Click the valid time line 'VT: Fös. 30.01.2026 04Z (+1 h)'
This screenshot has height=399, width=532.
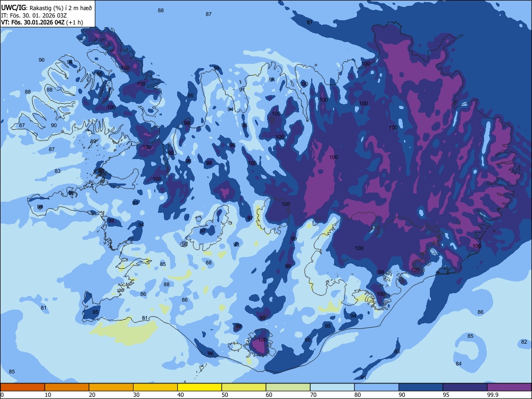pyautogui.click(x=41, y=22)
